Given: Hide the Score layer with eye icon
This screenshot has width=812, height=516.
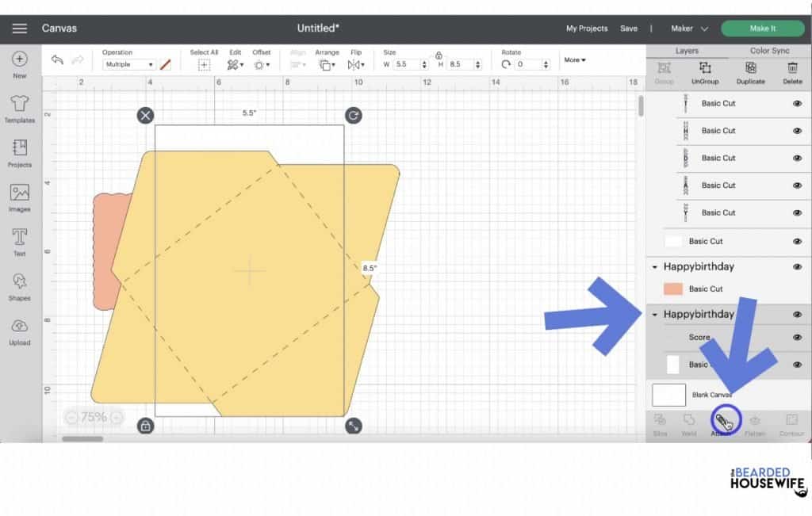Looking at the screenshot, I should coord(797,338).
